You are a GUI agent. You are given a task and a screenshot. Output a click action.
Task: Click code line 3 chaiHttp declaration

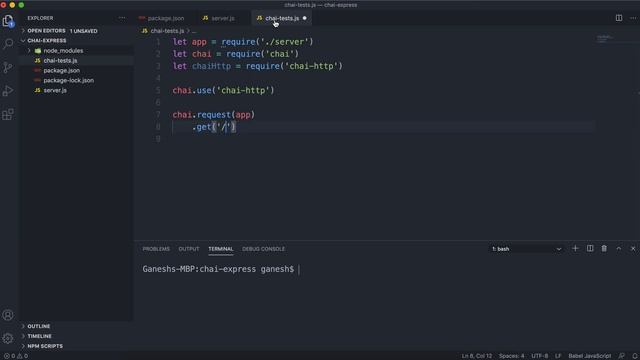[x=257, y=66]
